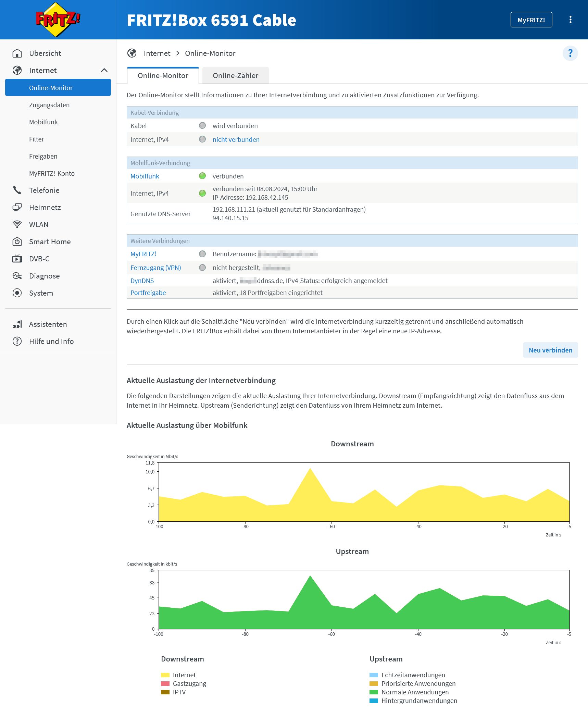Follow the Mobilfunk link in connection table
The height and width of the screenshot is (718, 588).
pyautogui.click(x=145, y=176)
